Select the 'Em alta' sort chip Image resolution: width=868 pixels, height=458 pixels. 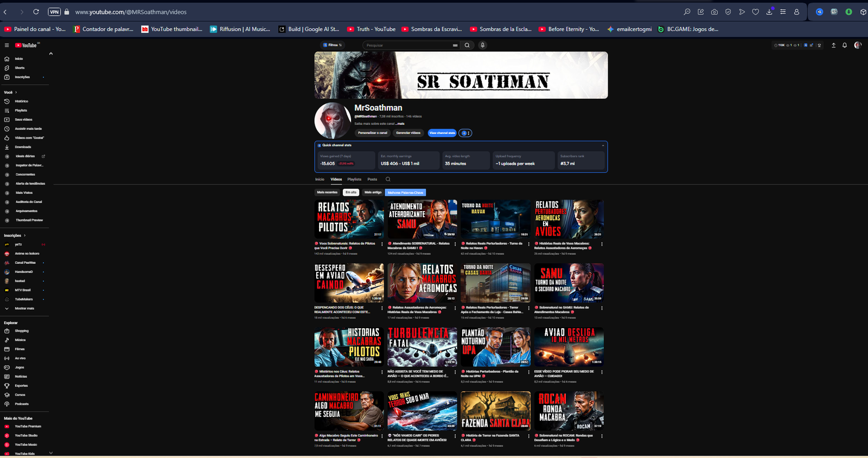pos(351,192)
